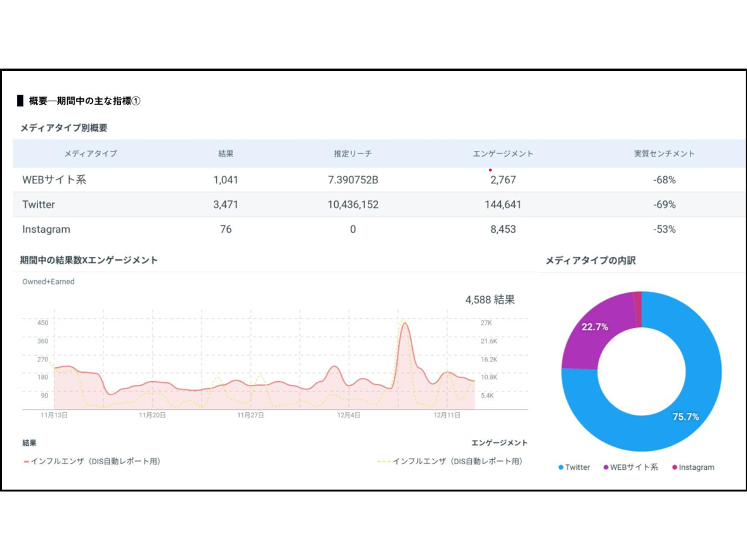The image size is (747, 560).
Task: Click the エンゲージメント column header
Action: click(x=502, y=154)
